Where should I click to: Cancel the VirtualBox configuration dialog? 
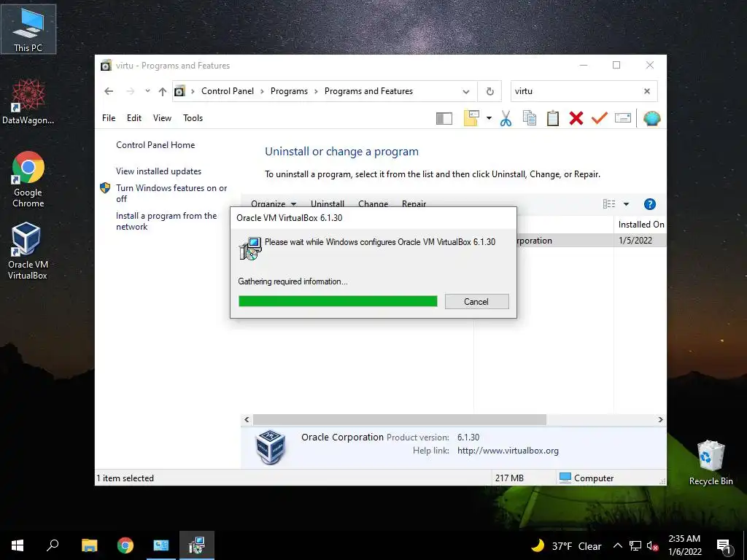coord(476,301)
